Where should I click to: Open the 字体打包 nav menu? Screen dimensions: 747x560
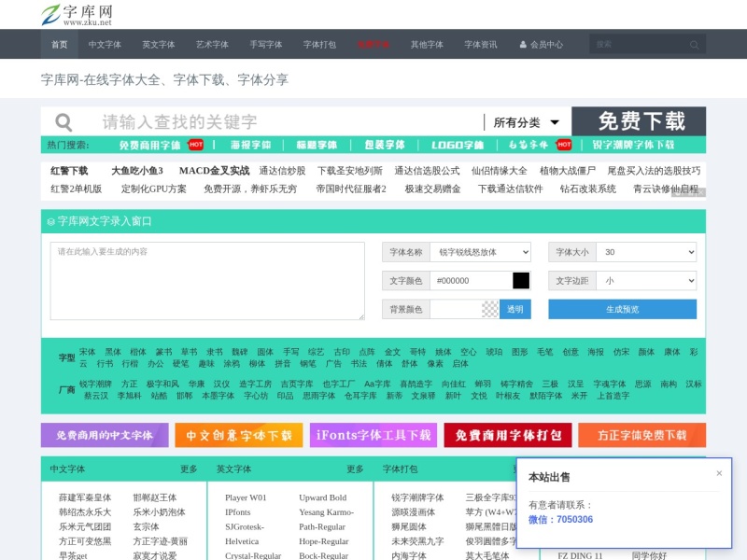tap(319, 44)
